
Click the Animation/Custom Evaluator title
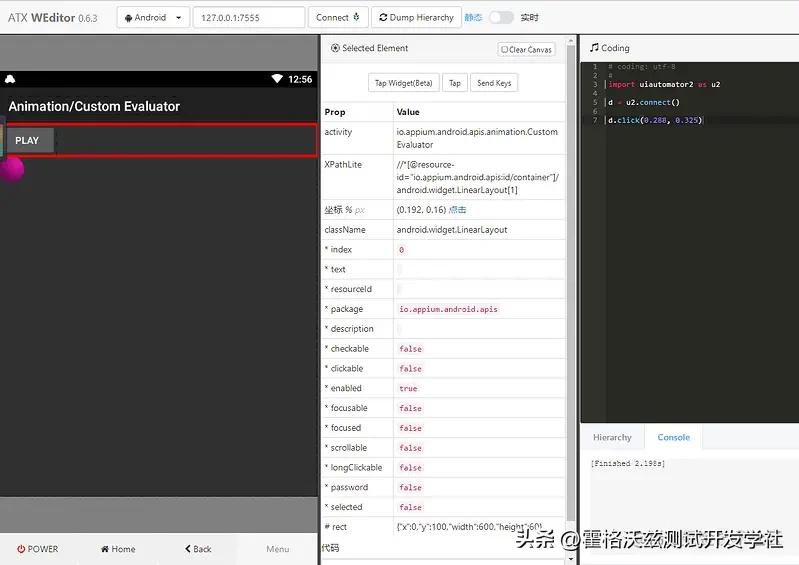[x=94, y=106]
